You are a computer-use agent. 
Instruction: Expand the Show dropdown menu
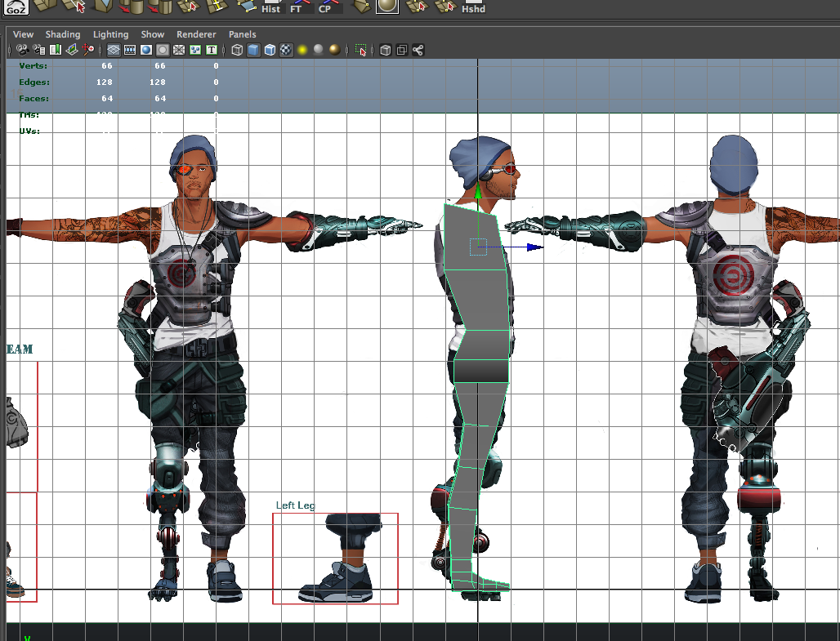pos(152,34)
